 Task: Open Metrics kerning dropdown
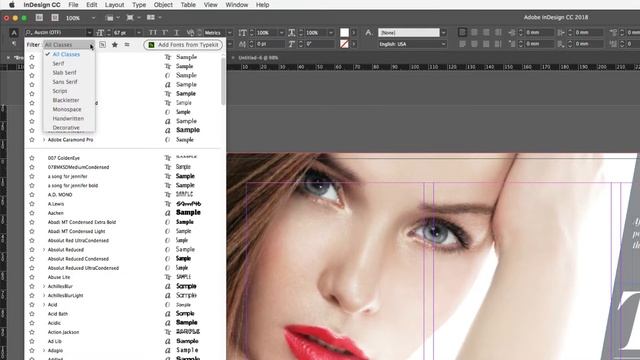coord(229,32)
